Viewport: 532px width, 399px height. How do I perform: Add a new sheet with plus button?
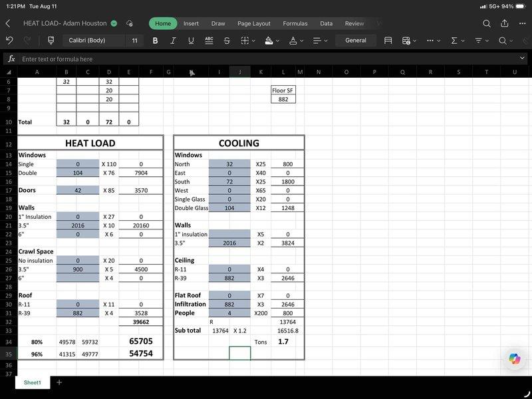(x=59, y=382)
